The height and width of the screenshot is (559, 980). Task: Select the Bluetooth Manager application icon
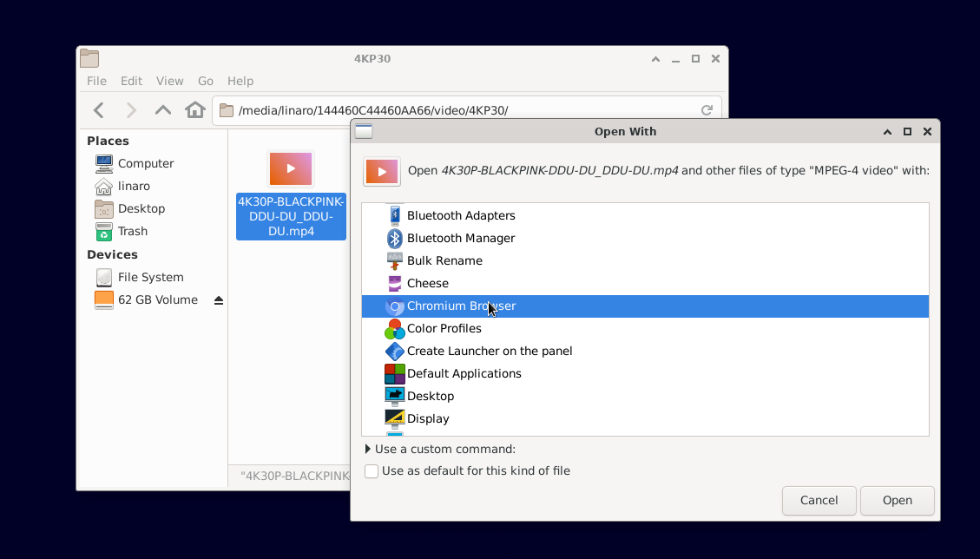point(394,239)
